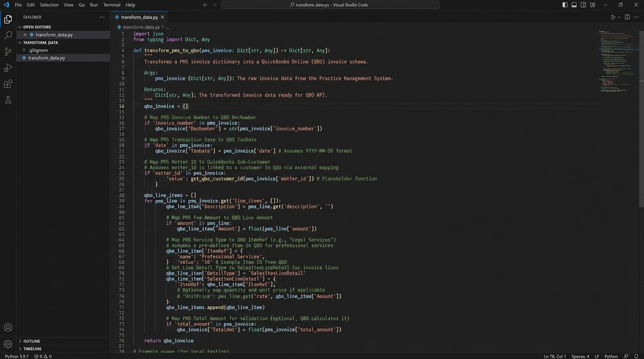Run the Python file via the play button

(613, 17)
